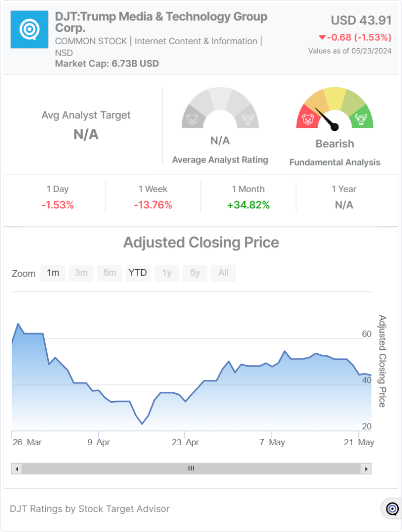
Task: Click the Stock Target Advisor badge icon
Action: (393, 509)
